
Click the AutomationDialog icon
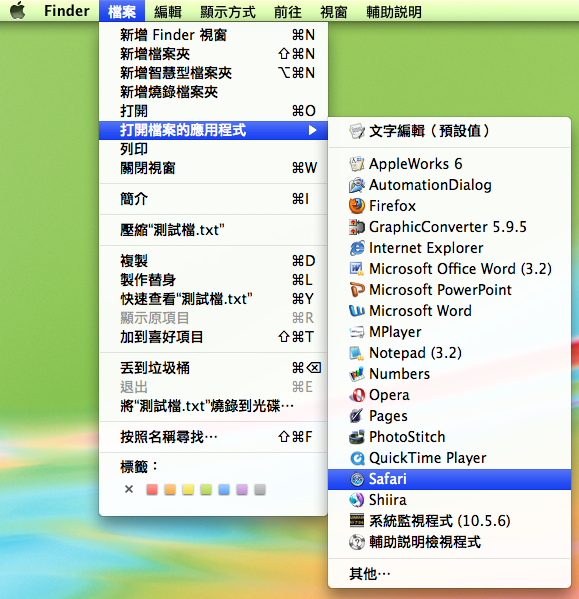click(357, 185)
